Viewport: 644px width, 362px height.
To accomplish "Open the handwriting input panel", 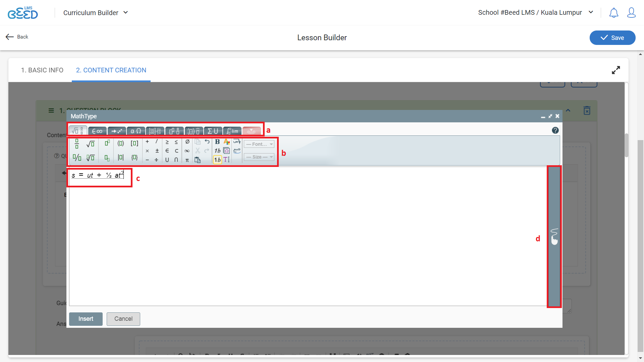I will click(554, 237).
